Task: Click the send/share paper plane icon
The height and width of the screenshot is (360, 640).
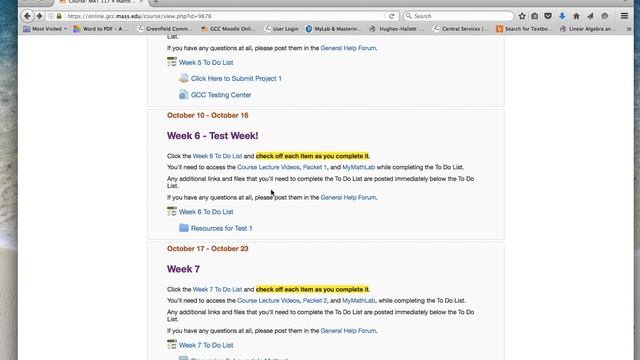Action: click(x=590, y=16)
